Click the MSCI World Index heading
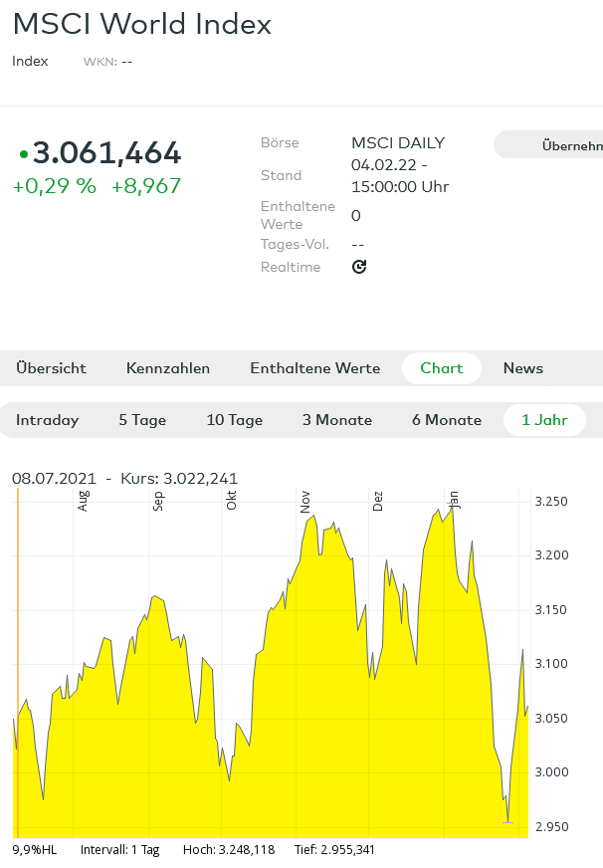This screenshot has width=603, height=868. click(x=141, y=25)
